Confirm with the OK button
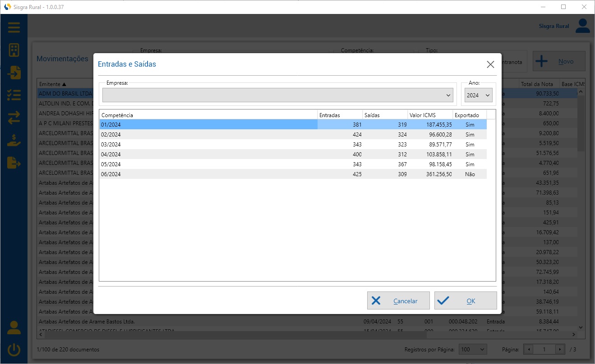 coord(466,301)
